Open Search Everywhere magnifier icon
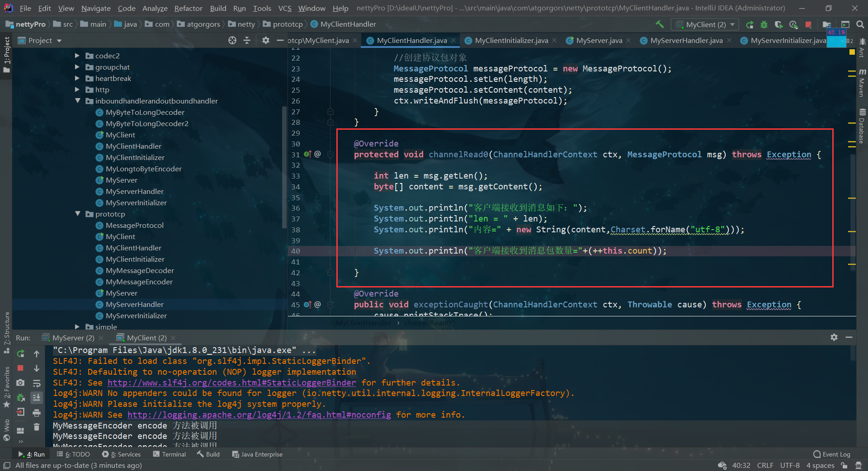 pyautogui.click(x=860, y=24)
